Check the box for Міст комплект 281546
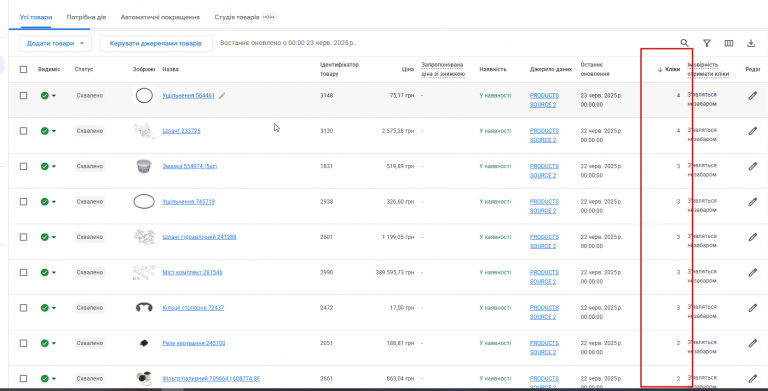The width and height of the screenshot is (768, 391). pyautogui.click(x=24, y=272)
